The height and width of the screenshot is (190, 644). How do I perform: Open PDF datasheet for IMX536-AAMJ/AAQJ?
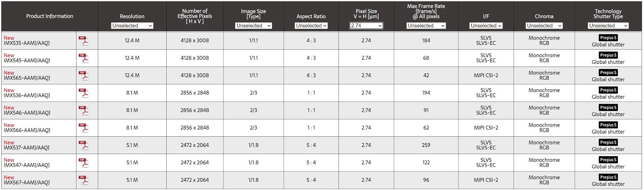(x=83, y=93)
